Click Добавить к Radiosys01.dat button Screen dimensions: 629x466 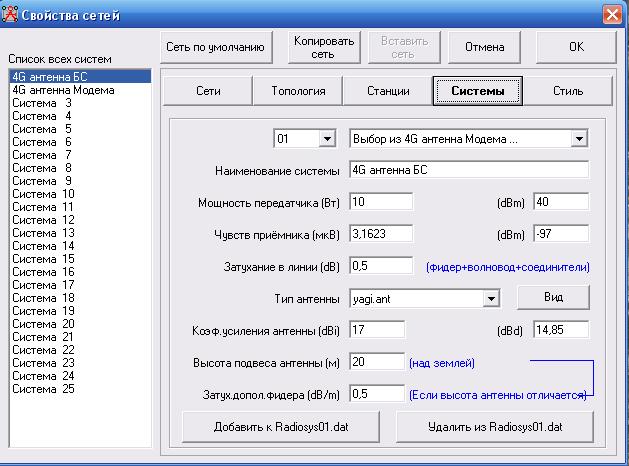click(x=281, y=427)
